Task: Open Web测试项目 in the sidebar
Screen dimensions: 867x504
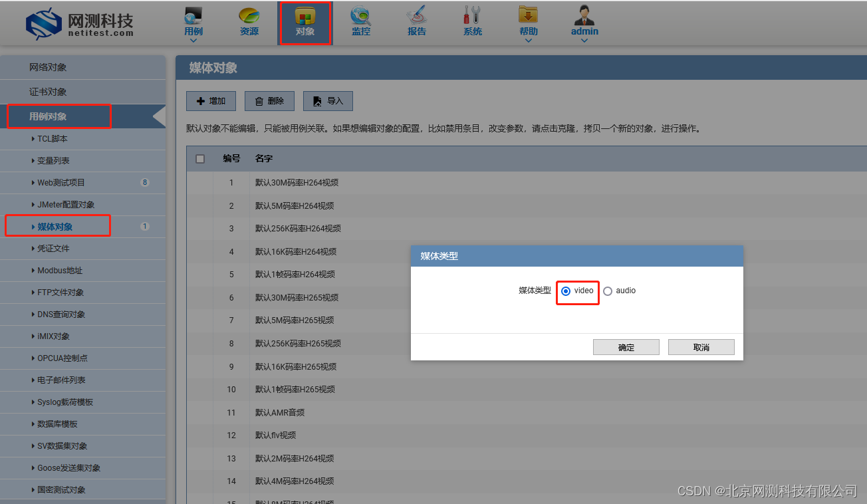Action: tap(82, 183)
